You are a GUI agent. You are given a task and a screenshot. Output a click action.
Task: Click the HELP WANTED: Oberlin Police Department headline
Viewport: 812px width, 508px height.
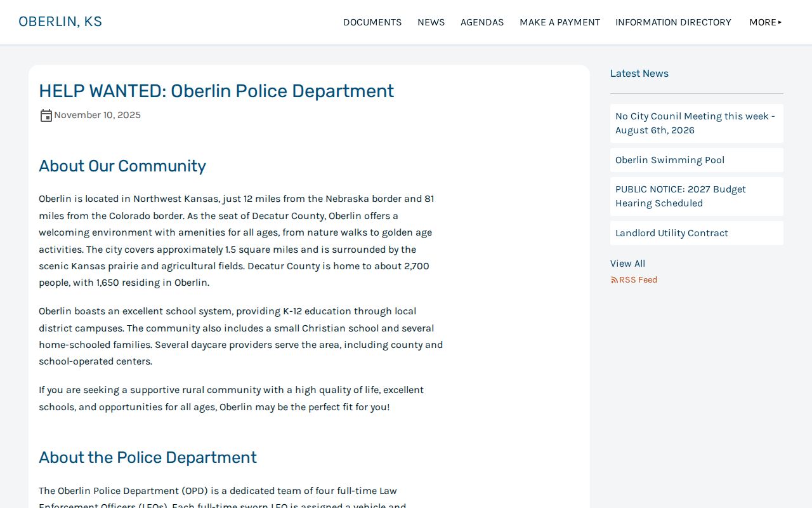coord(216,91)
